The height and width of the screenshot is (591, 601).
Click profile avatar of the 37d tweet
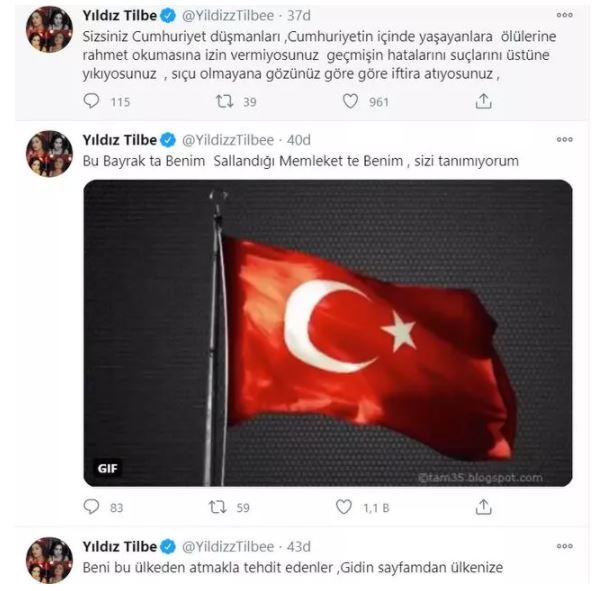pos(49,29)
